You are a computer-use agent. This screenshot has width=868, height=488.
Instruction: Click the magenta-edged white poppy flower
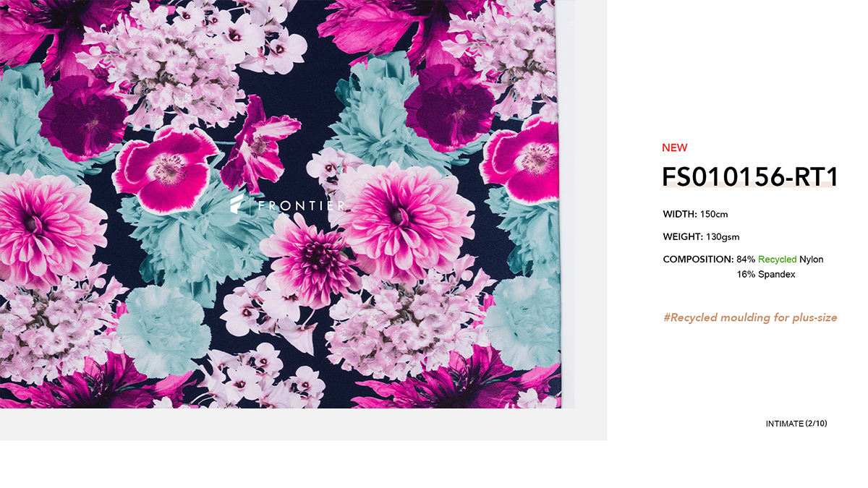(167, 170)
